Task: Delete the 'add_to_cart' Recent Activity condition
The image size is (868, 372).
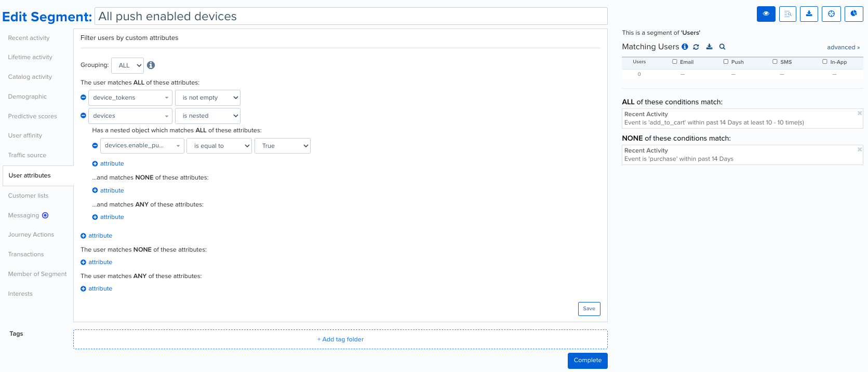Action: 859,113
